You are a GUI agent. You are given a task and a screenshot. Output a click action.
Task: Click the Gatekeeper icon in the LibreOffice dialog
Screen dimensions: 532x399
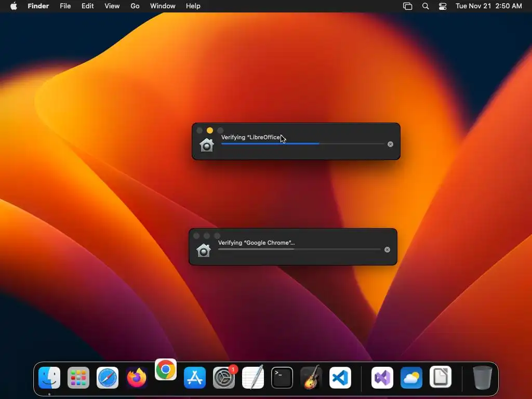(x=207, y=145)
